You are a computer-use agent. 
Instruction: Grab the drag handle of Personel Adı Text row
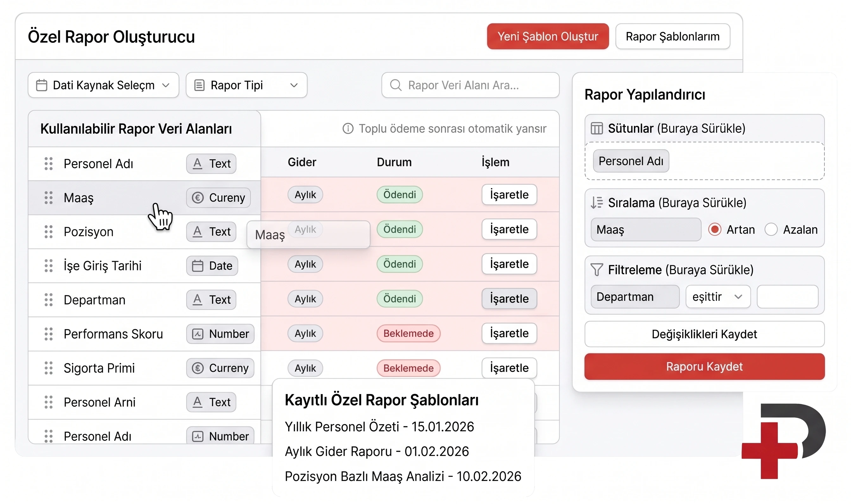coord(48,164)
